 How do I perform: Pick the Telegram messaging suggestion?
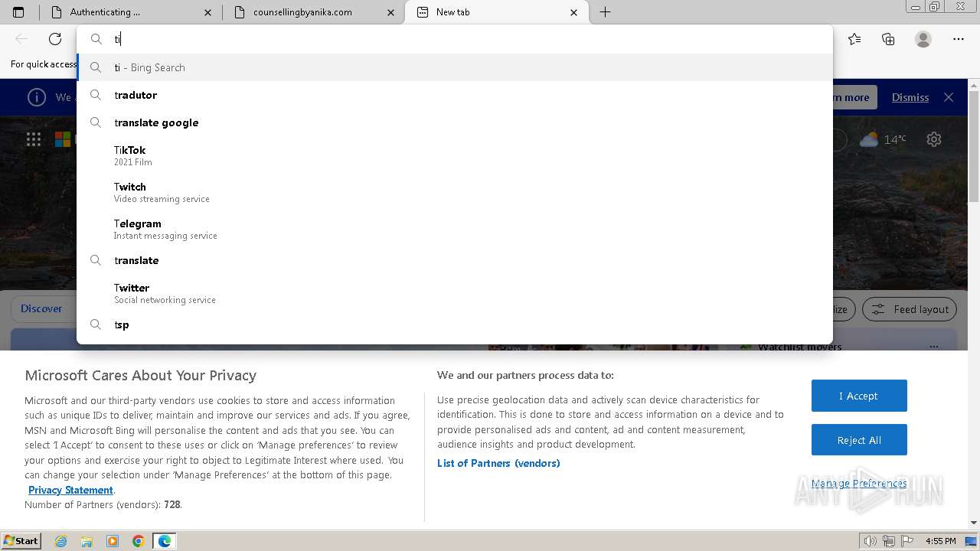pyautogui.click(x=455, y=229)
